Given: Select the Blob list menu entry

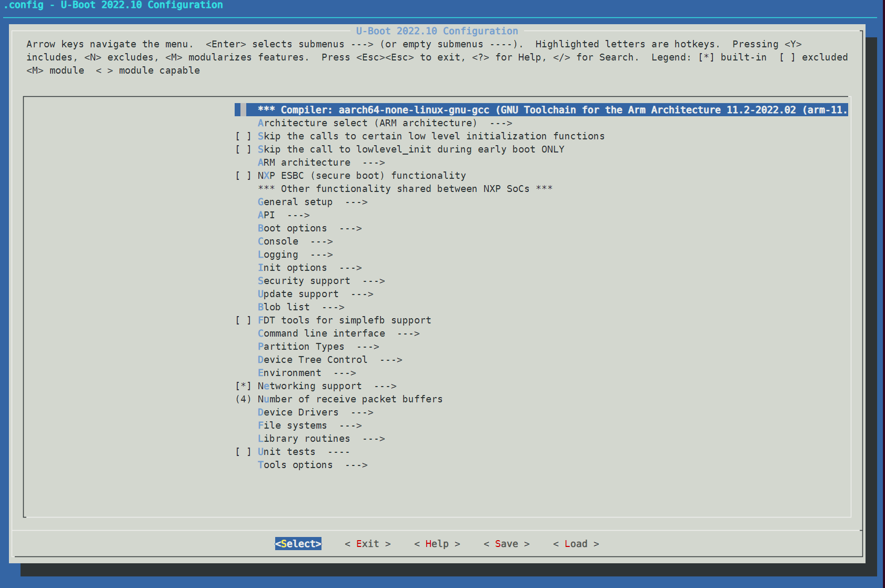Looking at the screenshot, I should pyautogui.click(x=301, y=307).
